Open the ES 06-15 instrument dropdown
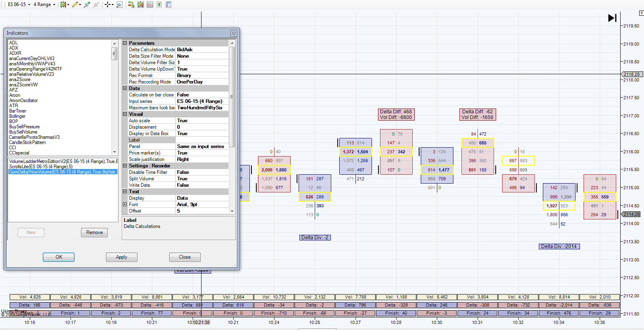 19,4
